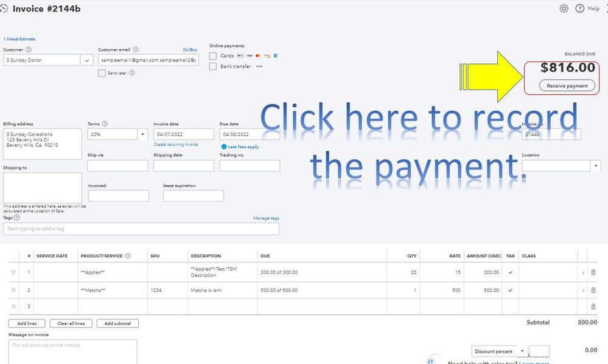The height and width of the screenshot is (364, 608).
Task: Click the 300.00 of 300.00 due cell
Action: [322, 272]
